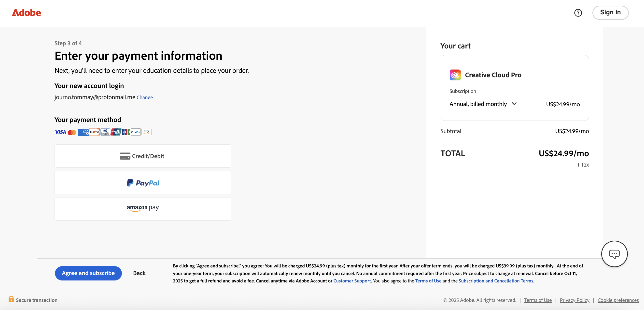Image resolution: width=644 pixels, height=310 pixels.
Task: Open Cookie preferences in footer
Action: [618, 300]
